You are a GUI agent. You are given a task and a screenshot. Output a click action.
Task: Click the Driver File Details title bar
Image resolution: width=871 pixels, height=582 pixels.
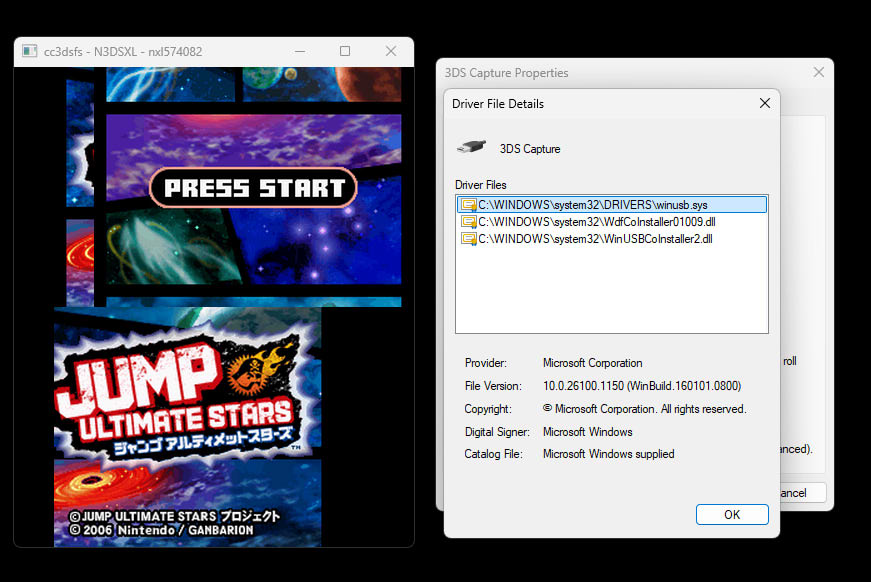[612, 103]
